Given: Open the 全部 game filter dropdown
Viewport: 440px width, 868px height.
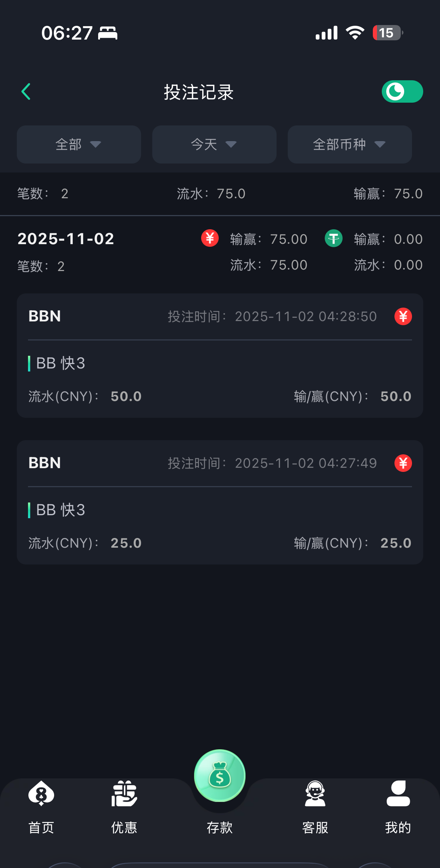Looking at the screenshot, I should tap(79, 144).
